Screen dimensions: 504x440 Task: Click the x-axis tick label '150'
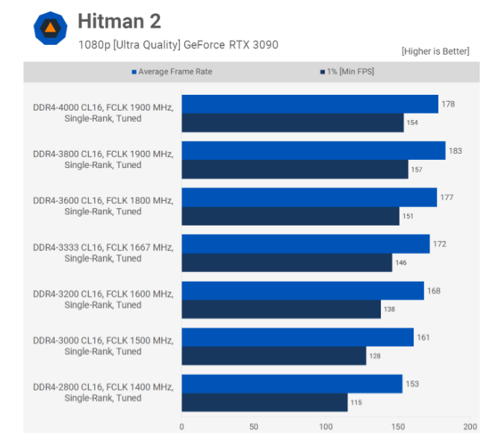click(x=398, y=427)
